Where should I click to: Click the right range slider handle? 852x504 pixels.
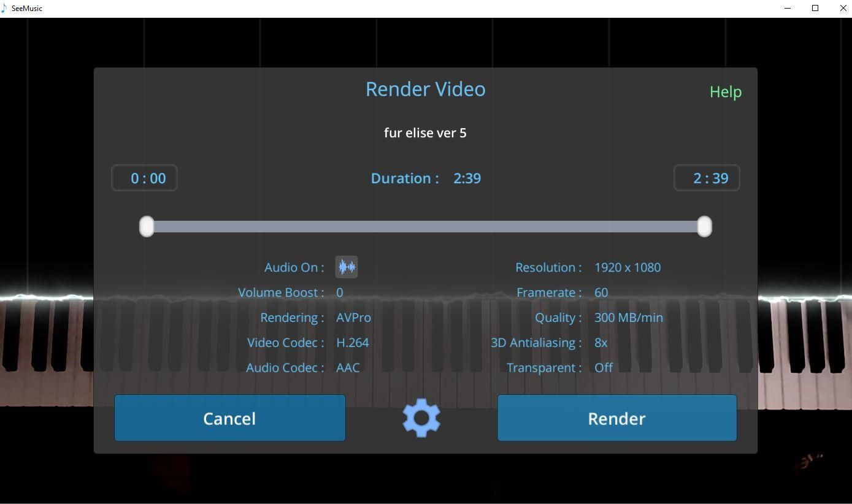pos(704,226)
